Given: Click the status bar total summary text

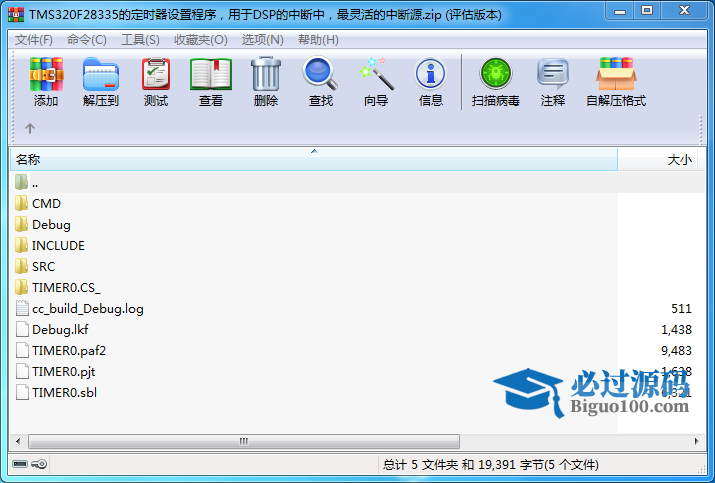Looking at the screenshot, I should [x=491, y=465].
